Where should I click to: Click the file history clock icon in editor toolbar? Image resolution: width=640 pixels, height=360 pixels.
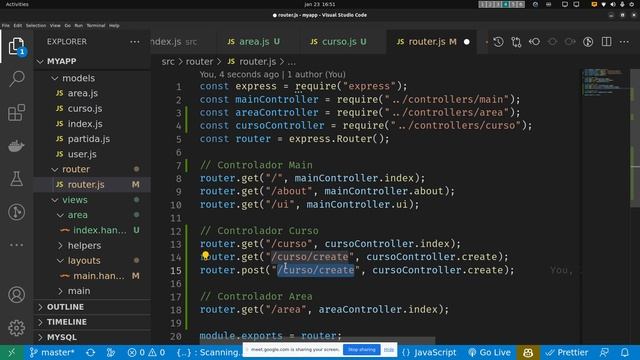498,42
